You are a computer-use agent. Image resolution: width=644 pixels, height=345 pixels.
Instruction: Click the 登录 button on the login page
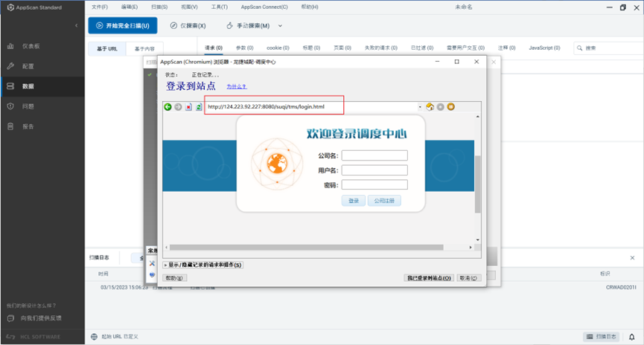coord(354,201)
